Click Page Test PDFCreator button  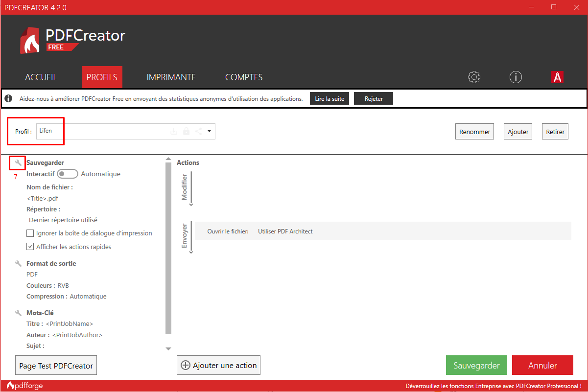coord(56,366)
